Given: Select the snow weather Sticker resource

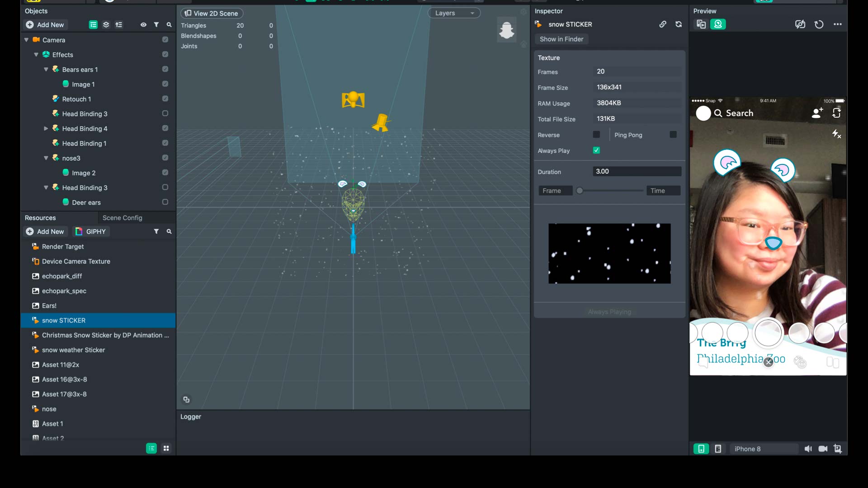Looking at the screenshot, I should click(73, 350).
